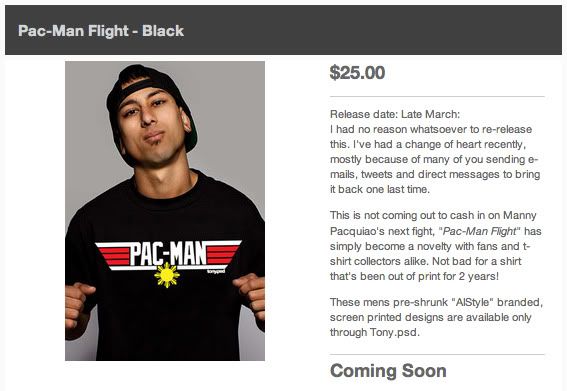Click the red stripes left of PAC-MAN
This screenshot has height=391, width=567.
[x=113, y=255]
